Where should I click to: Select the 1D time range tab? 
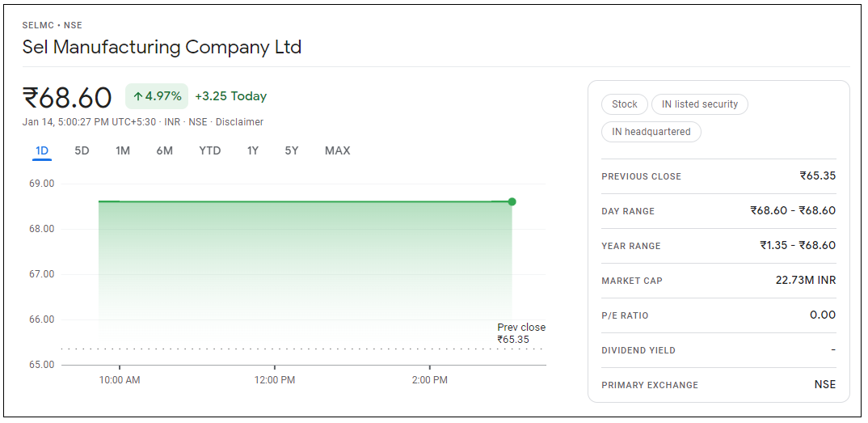point(42,150)
